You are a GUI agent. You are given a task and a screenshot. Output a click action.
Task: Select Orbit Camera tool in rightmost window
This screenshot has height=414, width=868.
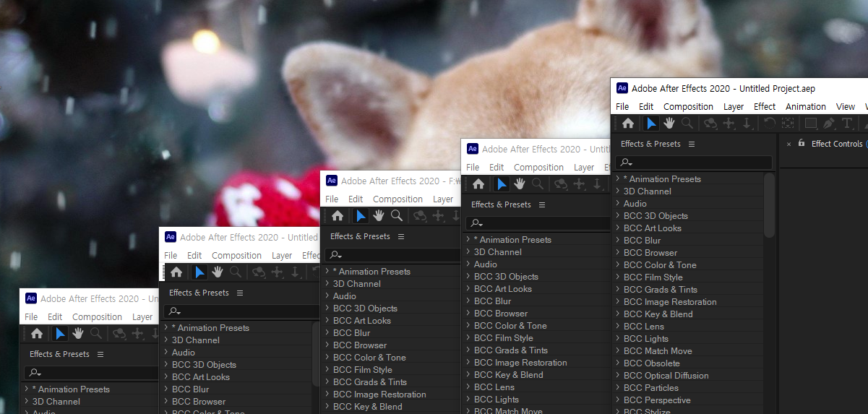(x=710, y=124)
